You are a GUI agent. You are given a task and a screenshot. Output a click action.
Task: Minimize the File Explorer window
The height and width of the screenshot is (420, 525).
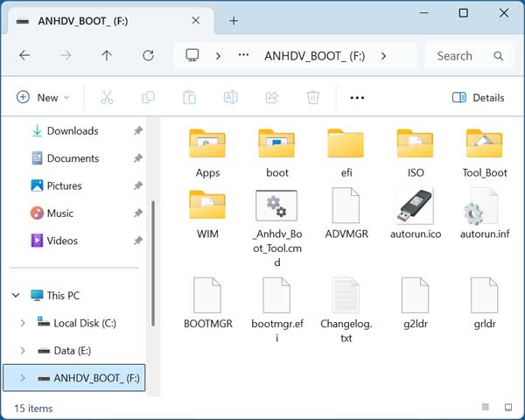(423, 13)
